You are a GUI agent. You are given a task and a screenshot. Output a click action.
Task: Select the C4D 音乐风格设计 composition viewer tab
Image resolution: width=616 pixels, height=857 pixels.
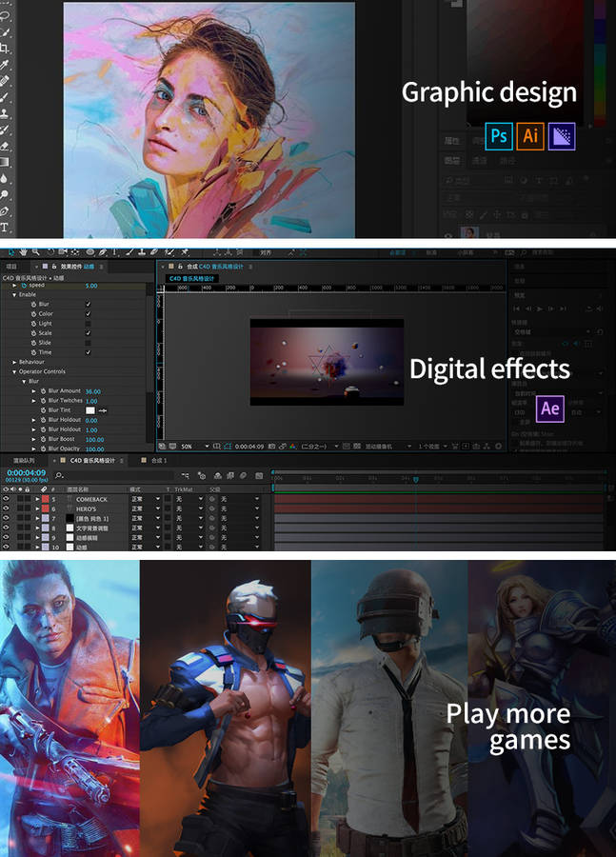[190, 278]
